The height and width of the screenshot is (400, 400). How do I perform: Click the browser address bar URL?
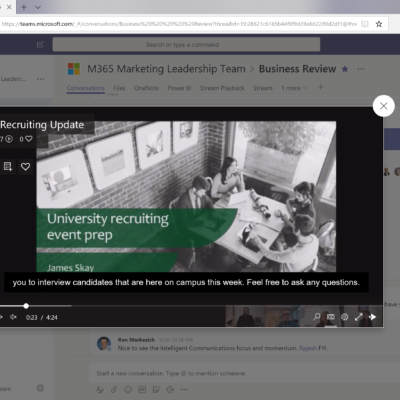coord(179,24)
